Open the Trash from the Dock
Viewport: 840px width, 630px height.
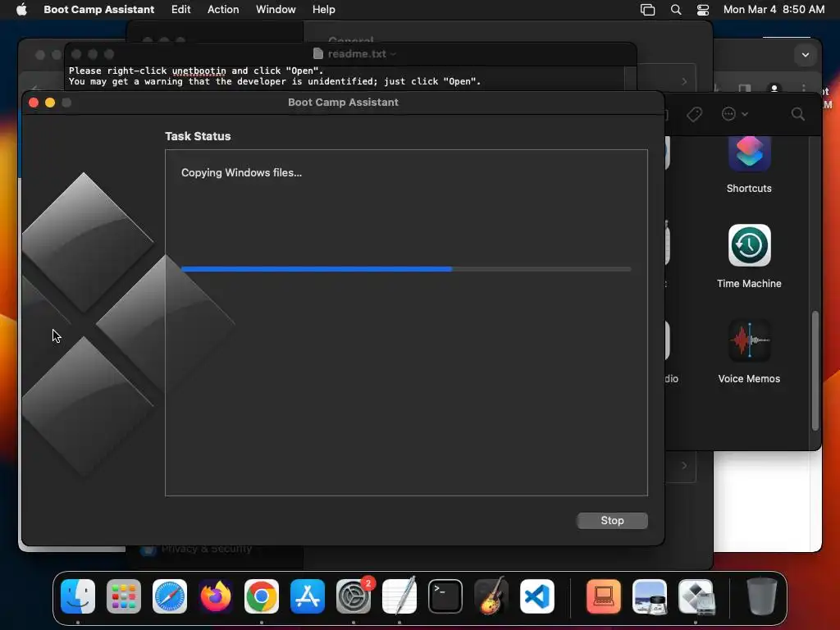click(x=762, y=596)
